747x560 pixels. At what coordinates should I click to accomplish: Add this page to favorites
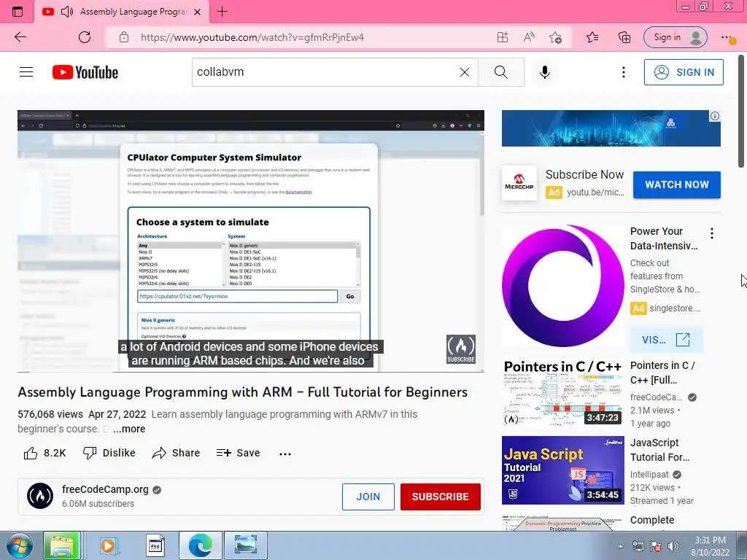pyautogui.click(x=555, y=37)
